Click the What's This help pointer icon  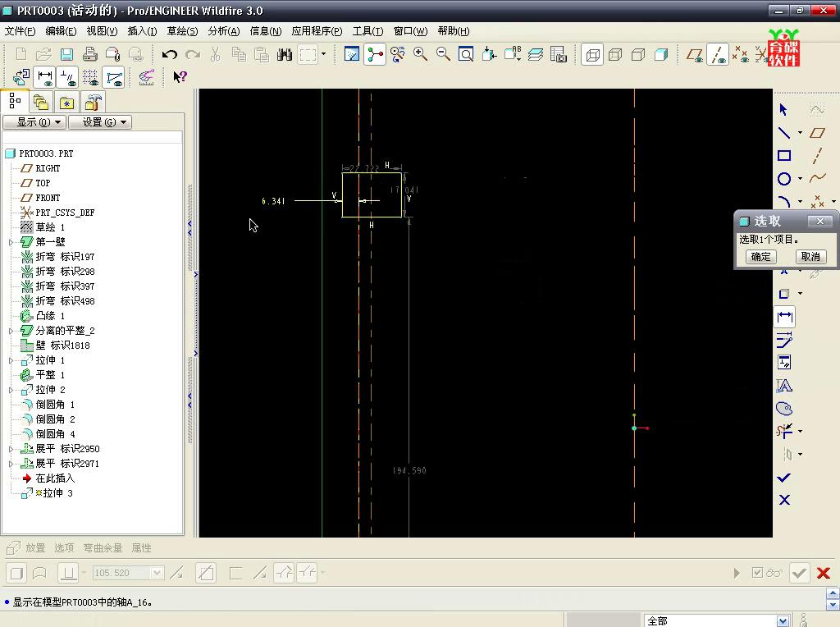click(180, 77)
